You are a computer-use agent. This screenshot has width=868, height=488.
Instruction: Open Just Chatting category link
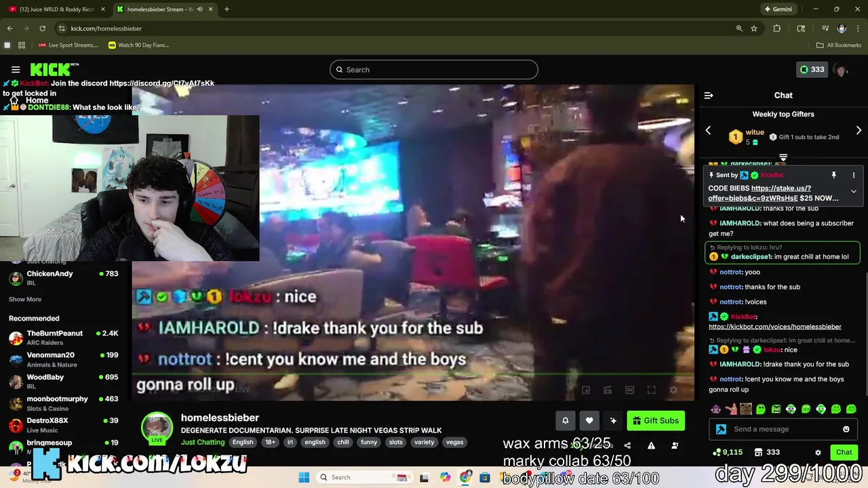203,442
